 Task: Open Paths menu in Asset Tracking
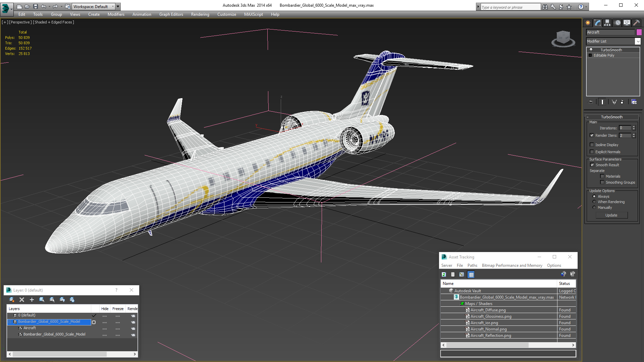[472, 265]
